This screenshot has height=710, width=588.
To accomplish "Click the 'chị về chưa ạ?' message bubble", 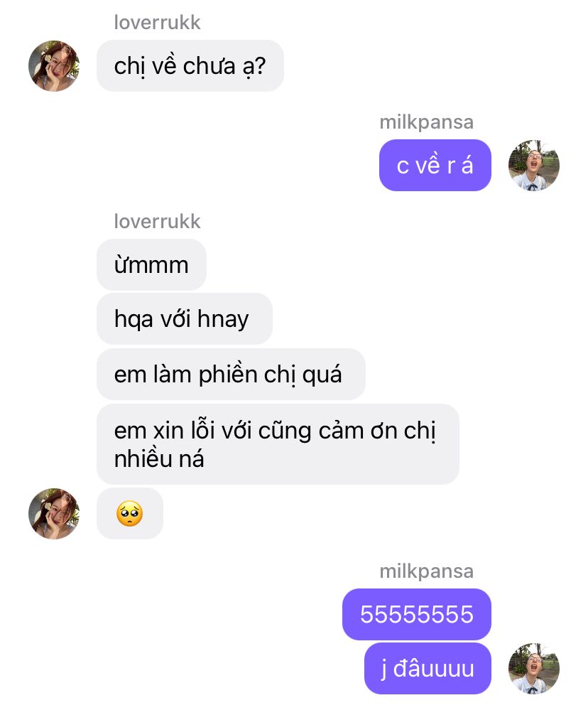I will [190, 65].
